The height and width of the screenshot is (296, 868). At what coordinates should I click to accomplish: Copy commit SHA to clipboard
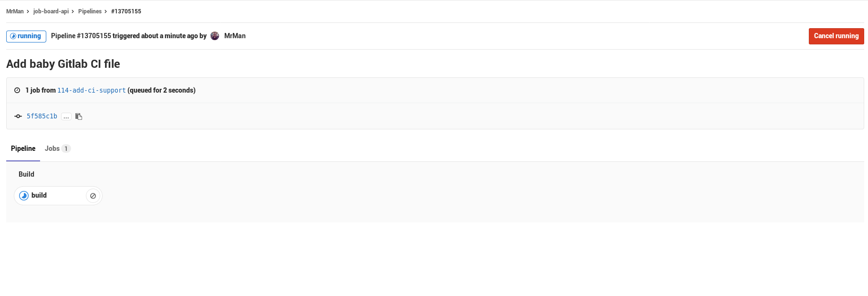coord(79,116)
